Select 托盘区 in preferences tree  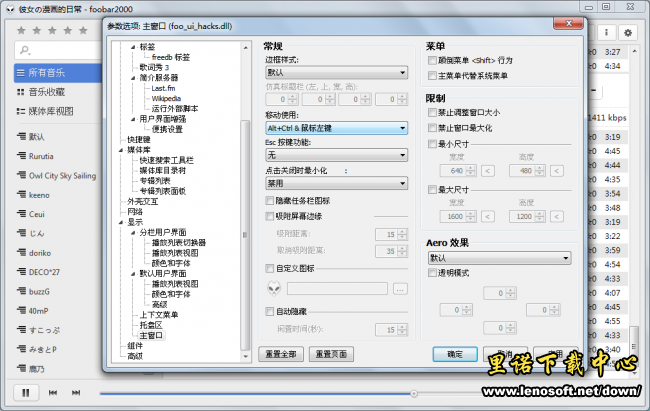150,325
